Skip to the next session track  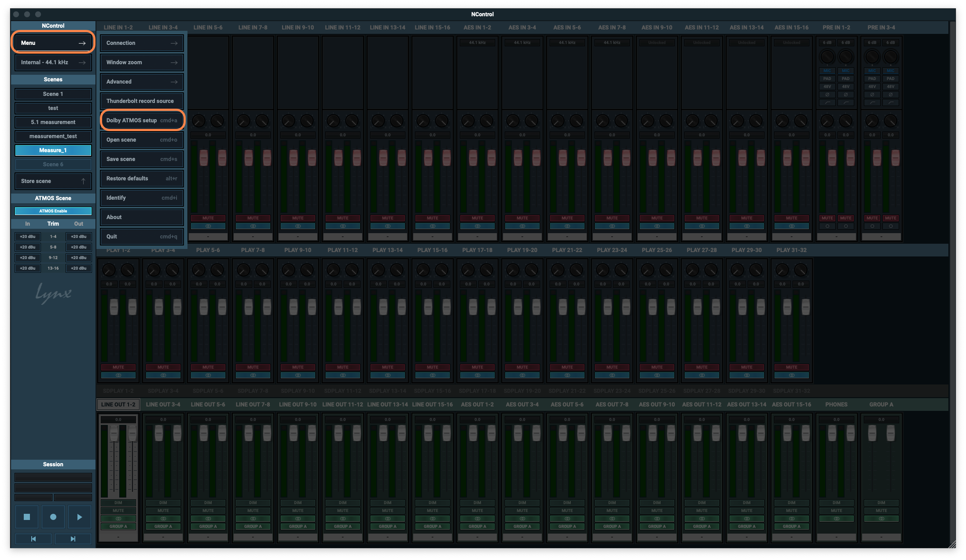[x=73, y=538]
